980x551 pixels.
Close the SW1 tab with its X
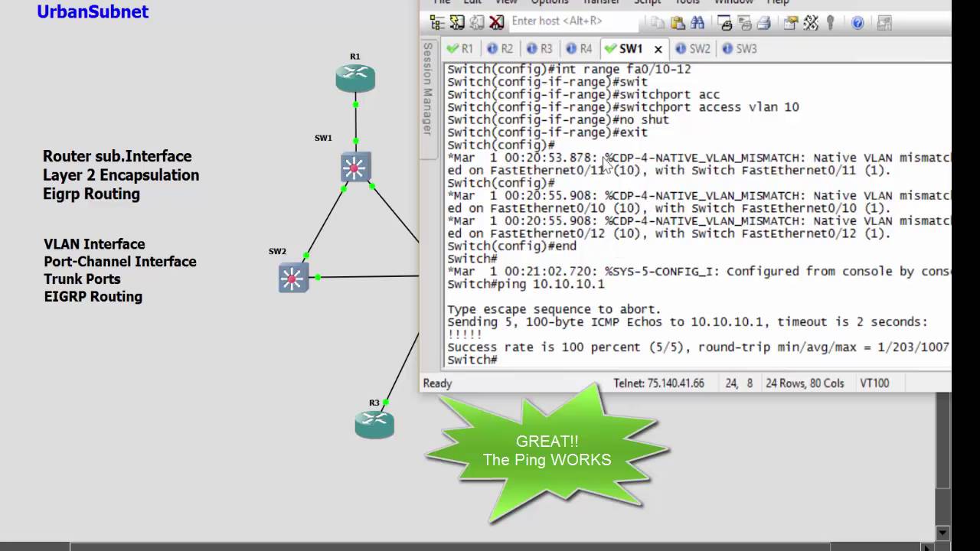(x=658, y=48)
